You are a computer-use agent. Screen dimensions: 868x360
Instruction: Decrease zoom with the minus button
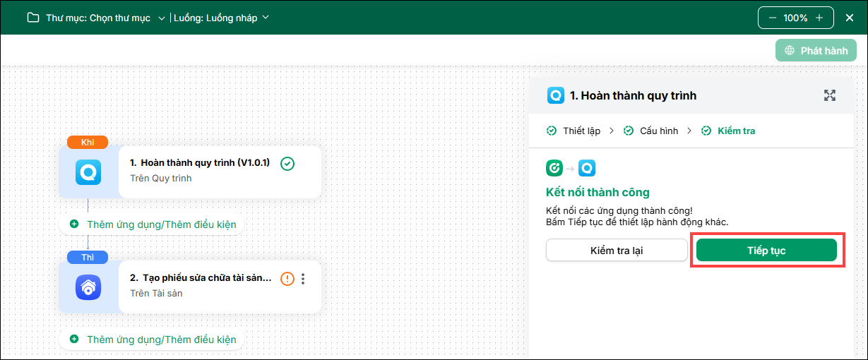coord(773,18)
